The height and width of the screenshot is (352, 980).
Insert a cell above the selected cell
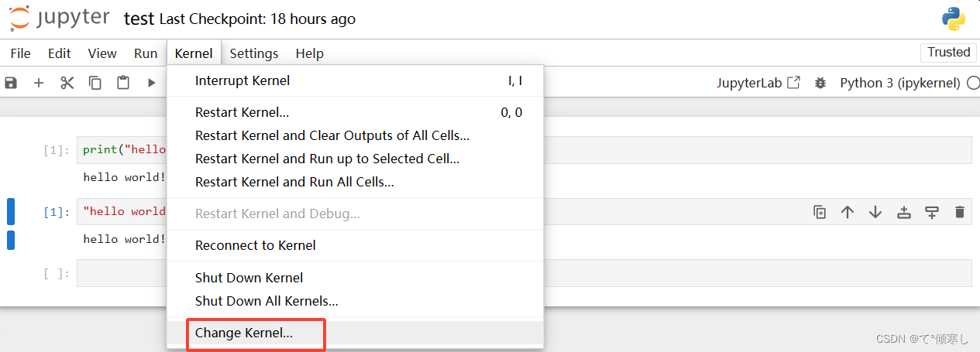[903, 212]
